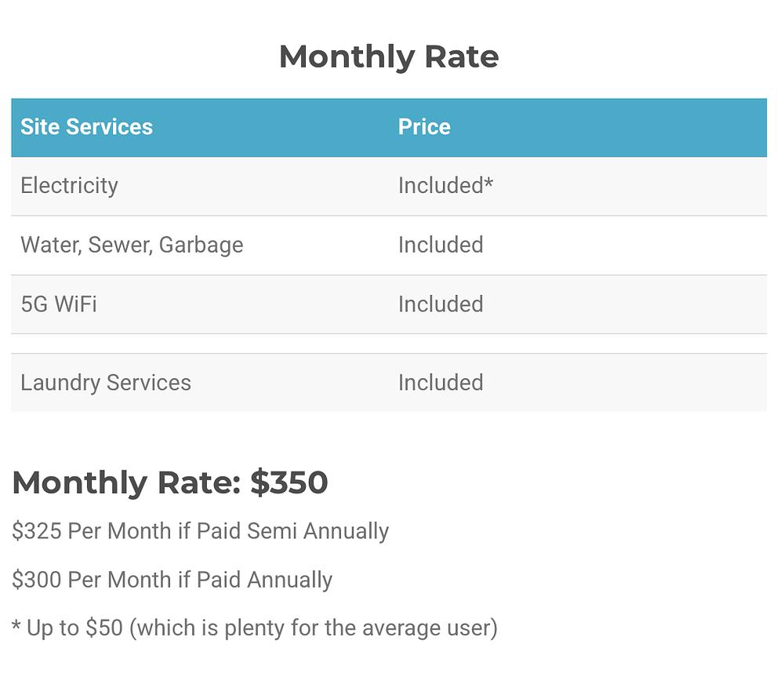This screenshot has width=784, height=673.
Task: Click the Price column header
Action: click(424, 127)
